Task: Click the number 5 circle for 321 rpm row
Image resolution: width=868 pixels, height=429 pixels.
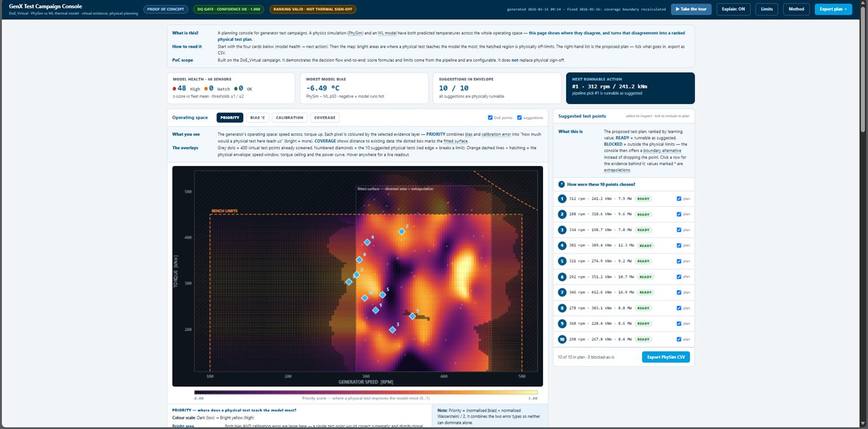Action: (x=562, y=261)
